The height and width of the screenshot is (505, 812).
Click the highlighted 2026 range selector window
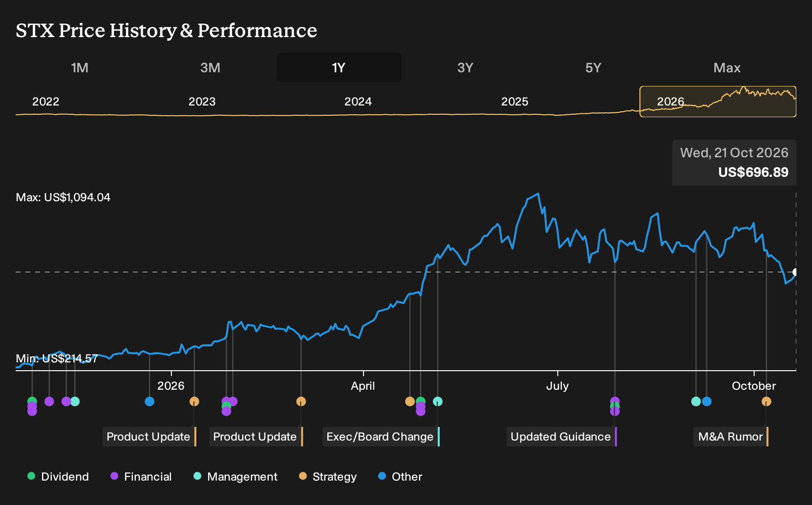point(718,102)
